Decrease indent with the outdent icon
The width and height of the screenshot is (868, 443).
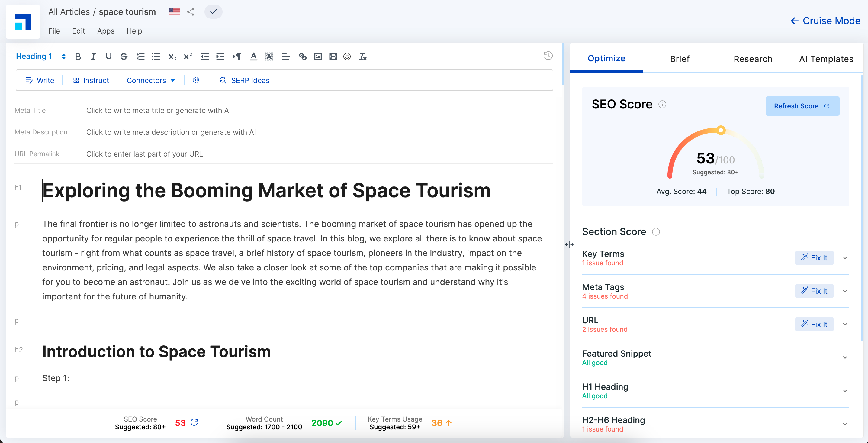tap(204, 57)
